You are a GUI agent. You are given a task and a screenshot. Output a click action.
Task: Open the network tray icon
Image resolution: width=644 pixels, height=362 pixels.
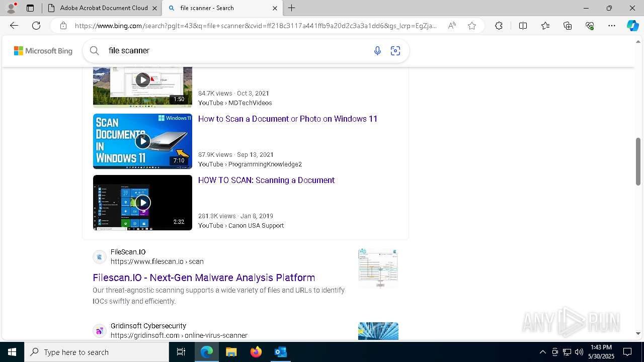(567, 352)
